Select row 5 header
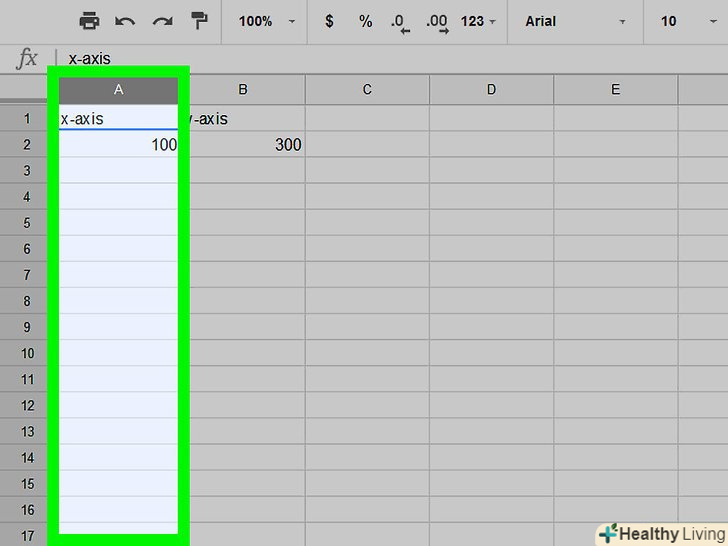Screen dimensions: 728x546 (x=26, y=223)
